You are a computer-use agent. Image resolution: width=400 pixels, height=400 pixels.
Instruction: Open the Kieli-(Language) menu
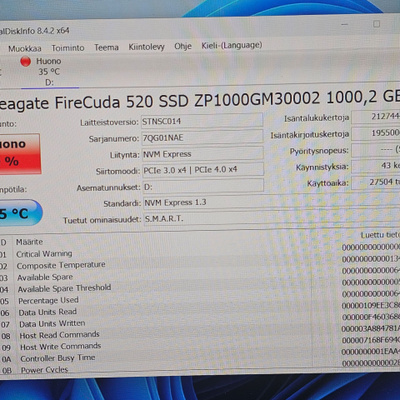(232, 45)
